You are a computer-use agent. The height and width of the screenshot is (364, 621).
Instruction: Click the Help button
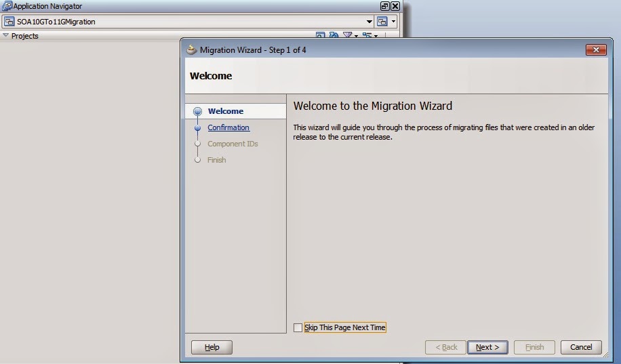(x=212, y=347)
